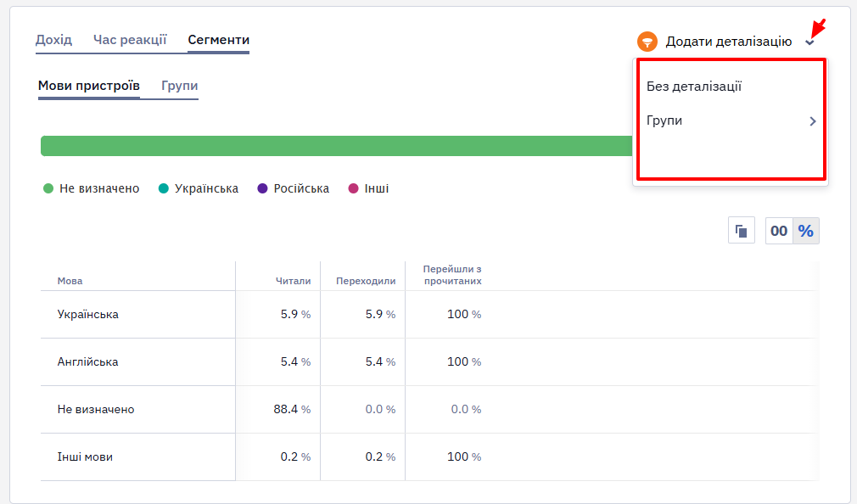This screenshot has height=504, width=857.
Task: Open the Дохід tab
Action: 53,40
